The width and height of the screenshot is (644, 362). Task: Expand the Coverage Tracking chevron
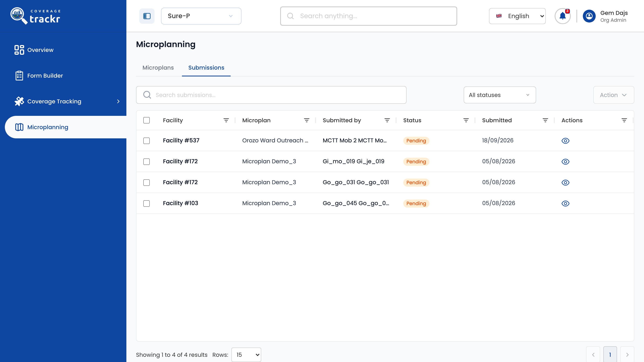(118, 101)
